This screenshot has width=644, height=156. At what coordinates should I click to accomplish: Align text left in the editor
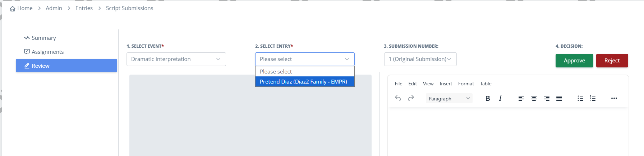point(521,98)
